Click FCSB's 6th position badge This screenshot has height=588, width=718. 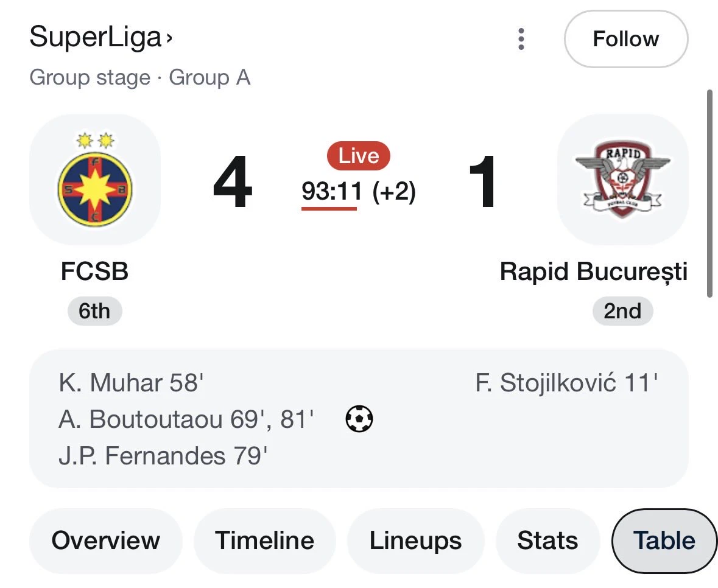click(95, 311)
